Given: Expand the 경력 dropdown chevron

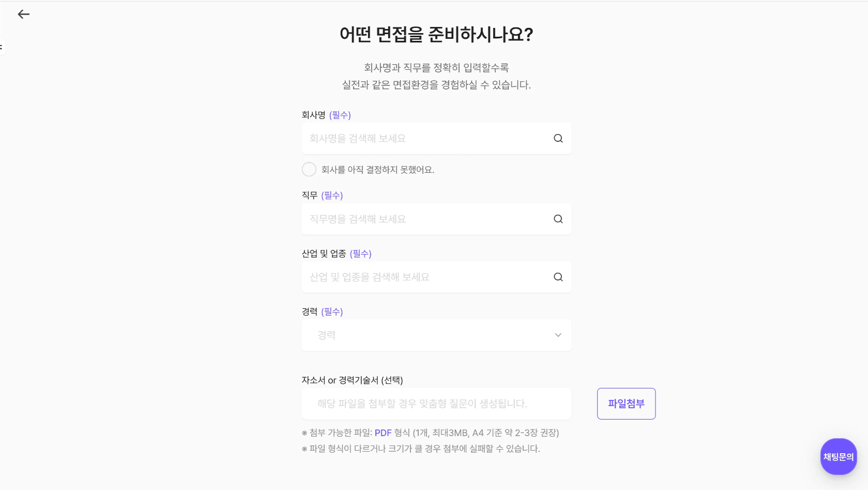Looking at the screenshot, I should pos(558,335).
